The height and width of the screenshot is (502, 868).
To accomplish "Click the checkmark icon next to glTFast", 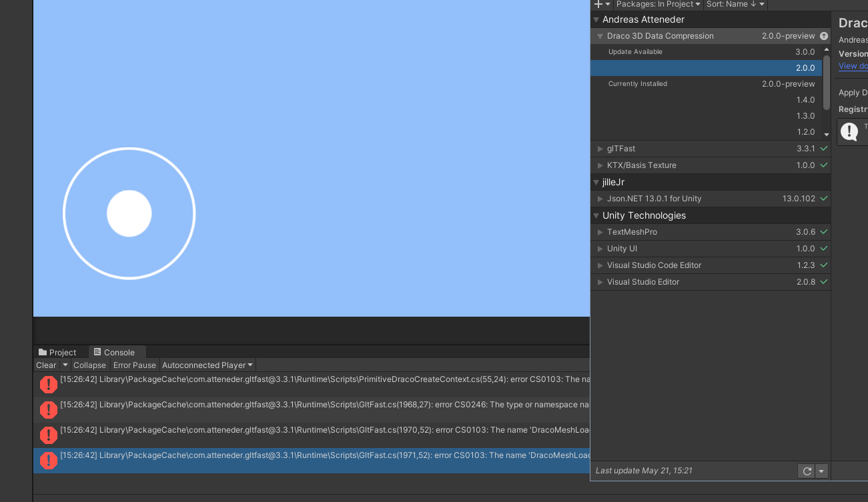I will coord(823,148).
